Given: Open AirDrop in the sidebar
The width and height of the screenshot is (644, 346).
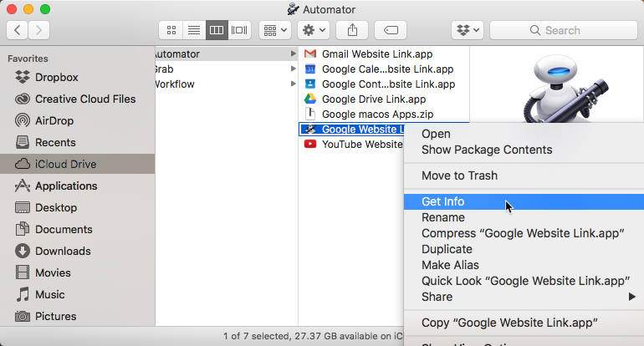Looking at the screenshot, I should 54,120.
